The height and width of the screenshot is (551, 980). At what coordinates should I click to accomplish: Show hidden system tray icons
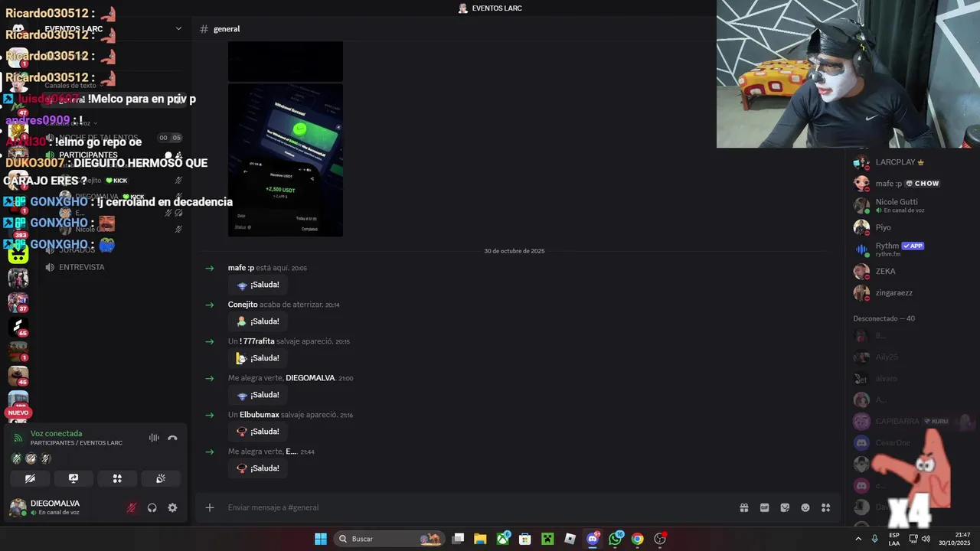pyautogui.click(x=858, y=539)
